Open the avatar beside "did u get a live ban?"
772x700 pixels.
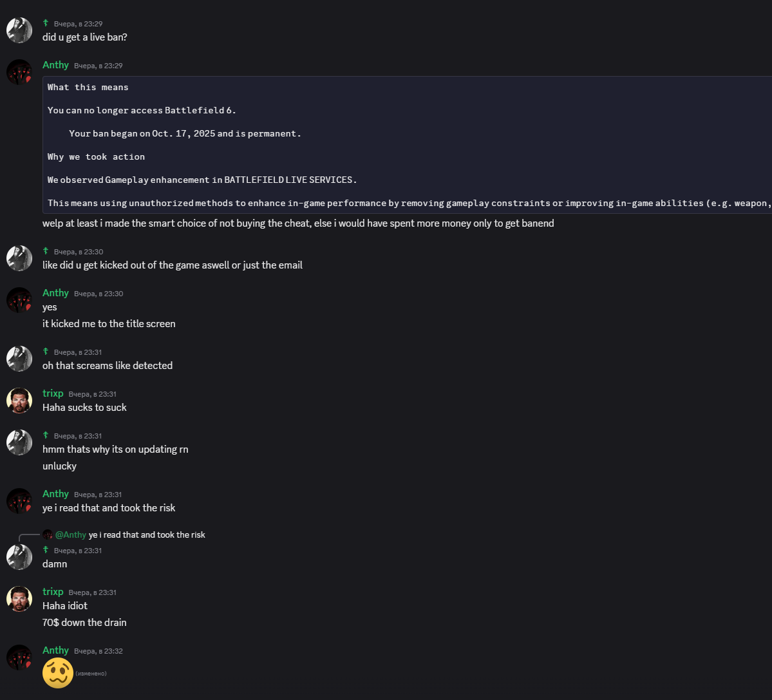click(19, 30)
